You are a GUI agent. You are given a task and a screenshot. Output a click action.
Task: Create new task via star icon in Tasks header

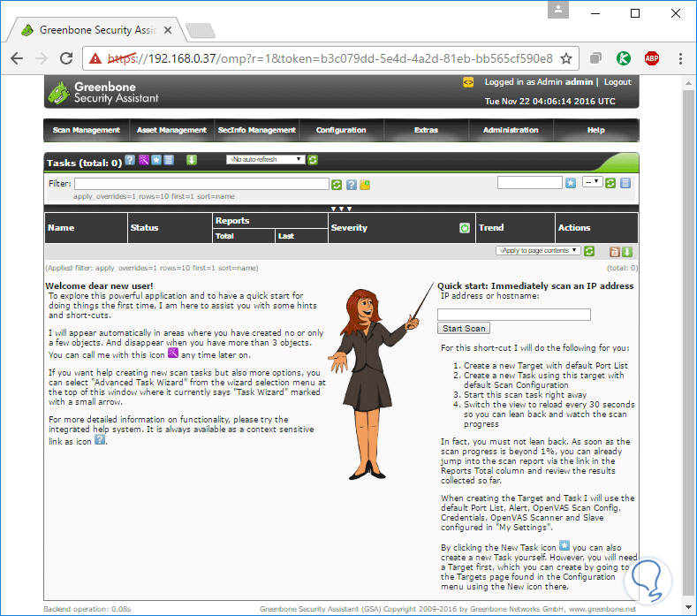click(x=156, y=160)
